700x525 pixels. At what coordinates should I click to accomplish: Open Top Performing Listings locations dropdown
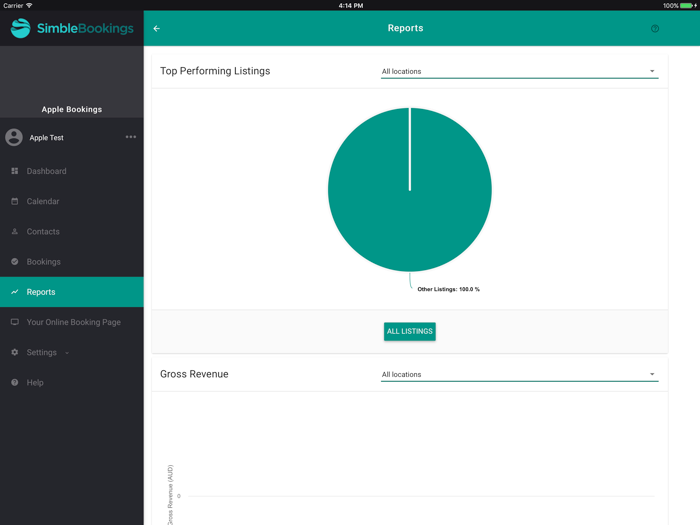tap(520, 71)
